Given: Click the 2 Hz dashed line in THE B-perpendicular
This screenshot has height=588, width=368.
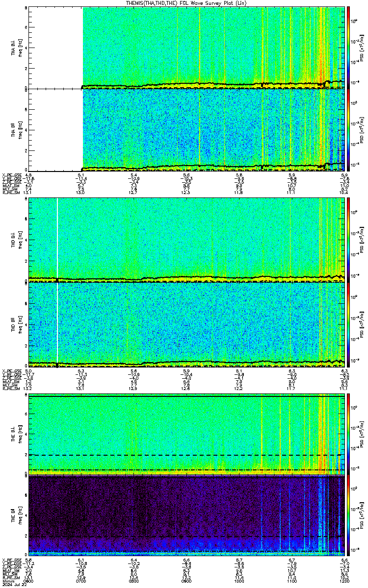Looking at the screenshot, I should pos(186,455).
